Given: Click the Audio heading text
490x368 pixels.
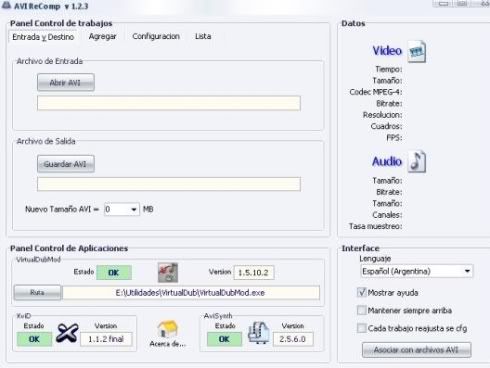Looking at the screenshot, I should (387, 161).
